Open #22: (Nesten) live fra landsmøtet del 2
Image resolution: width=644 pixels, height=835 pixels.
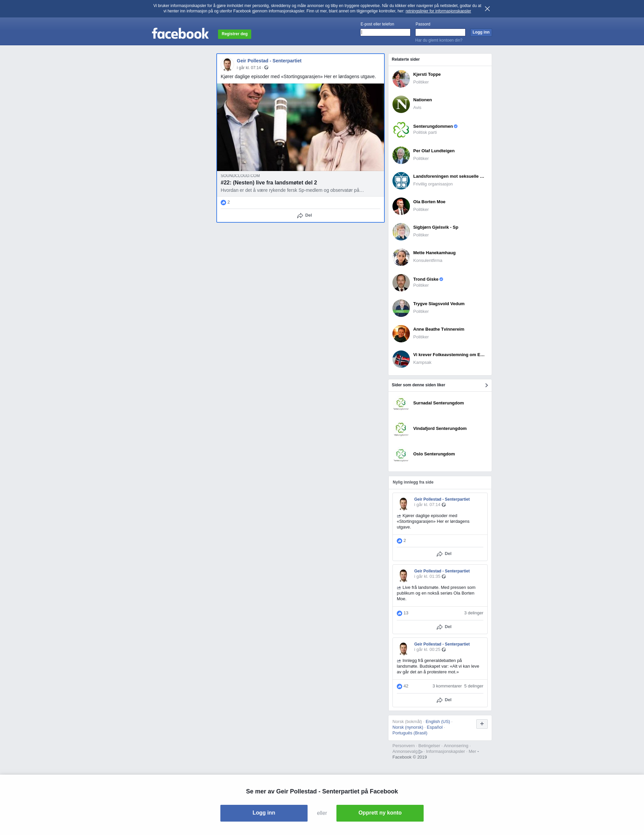pos(269,183)
